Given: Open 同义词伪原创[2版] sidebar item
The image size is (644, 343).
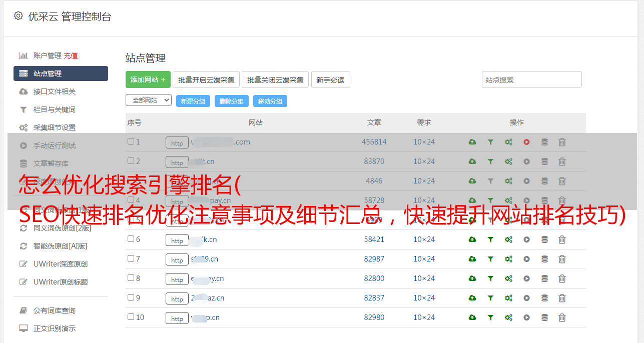Looking at the screenshot, I should pos(62,228).
